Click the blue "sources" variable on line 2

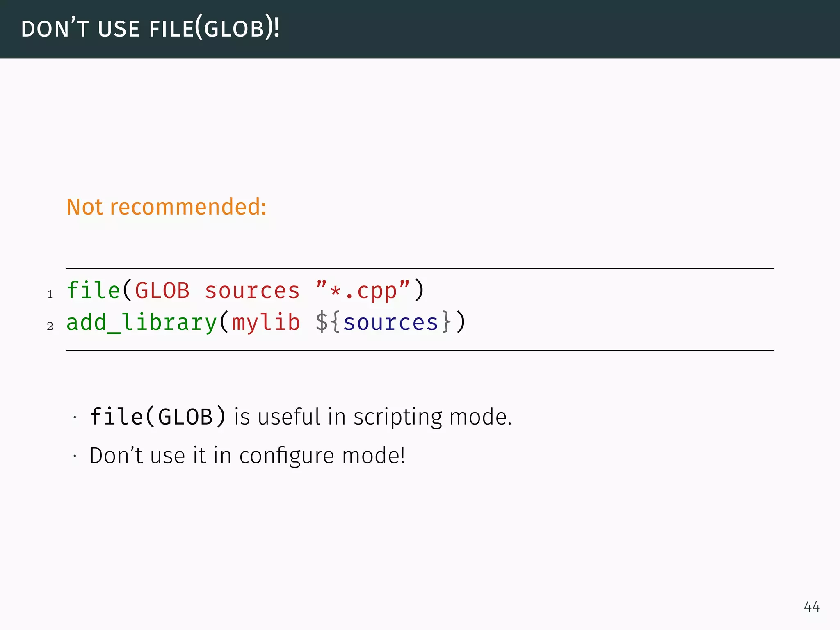(390, 322)
